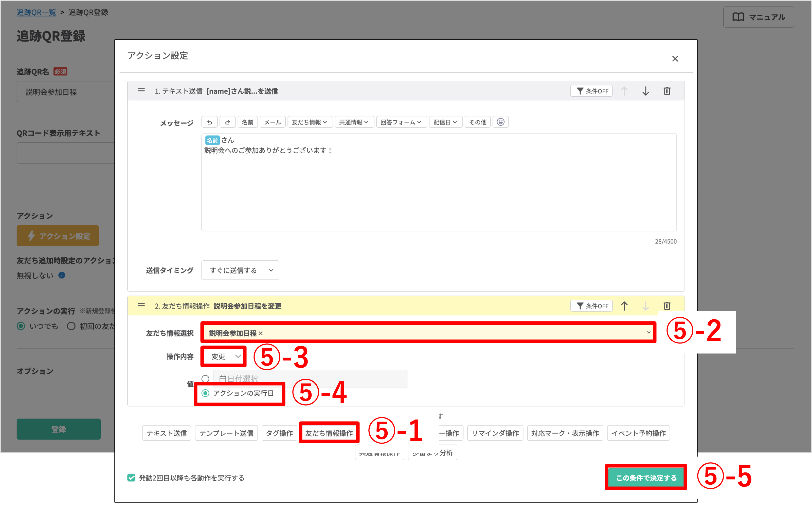Click the undo arrow in message toolbar

coord(209,122)
